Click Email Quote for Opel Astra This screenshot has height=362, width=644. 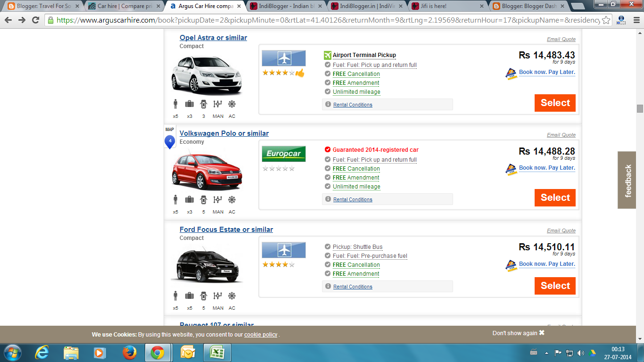561,39
